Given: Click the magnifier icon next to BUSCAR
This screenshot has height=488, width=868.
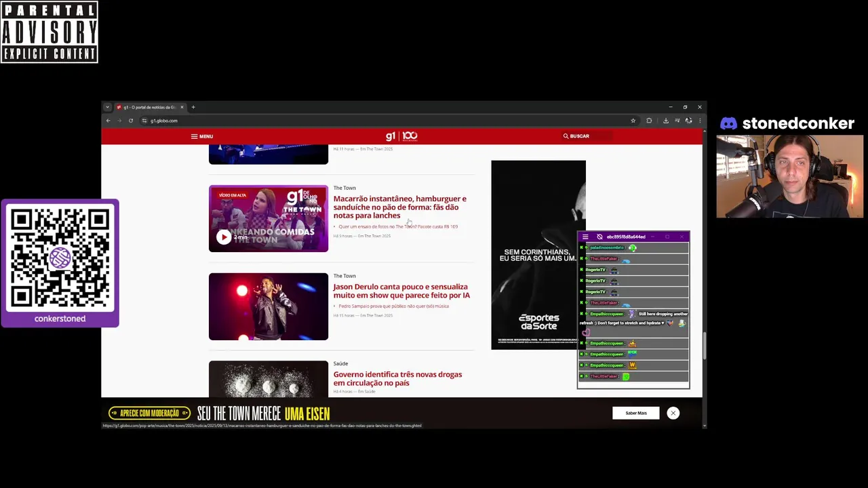Looking at the screenshot, I should tap(566, 136).
